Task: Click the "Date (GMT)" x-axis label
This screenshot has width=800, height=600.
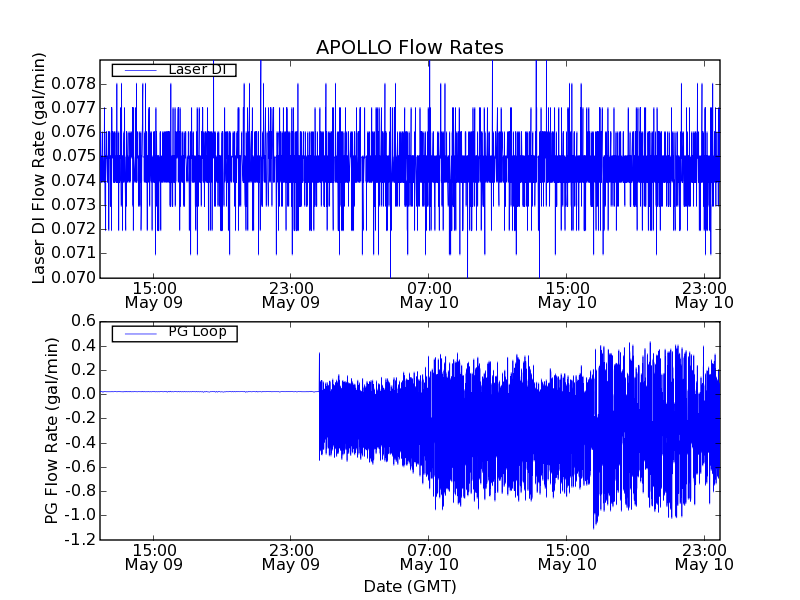Action: coord(409,586)
